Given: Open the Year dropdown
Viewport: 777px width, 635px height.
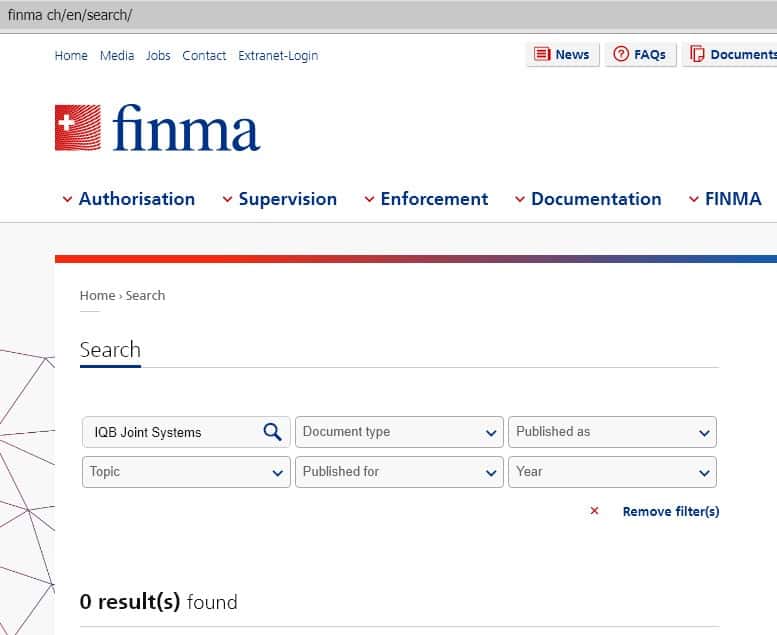Looking at the screenshot, I should [x=612, y=472].
